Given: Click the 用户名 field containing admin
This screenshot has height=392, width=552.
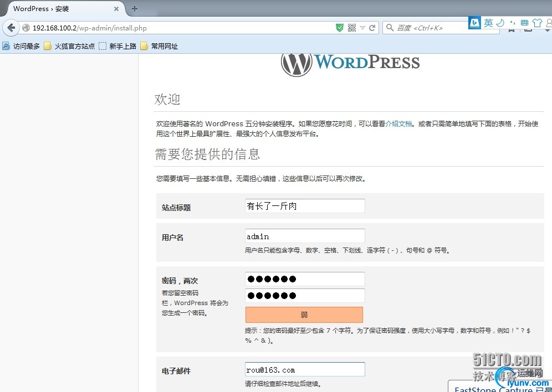Looking at the screenshot, I should (305, 236).
